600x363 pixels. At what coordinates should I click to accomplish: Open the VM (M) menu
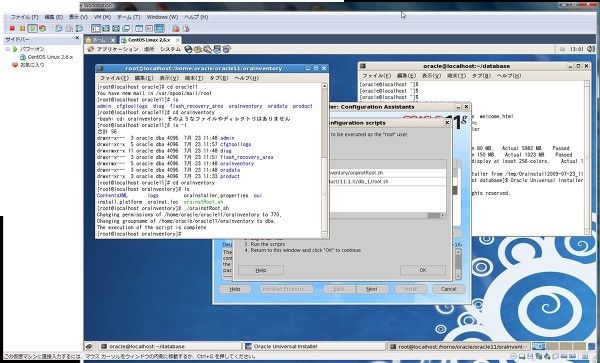[x=102, y=17]
